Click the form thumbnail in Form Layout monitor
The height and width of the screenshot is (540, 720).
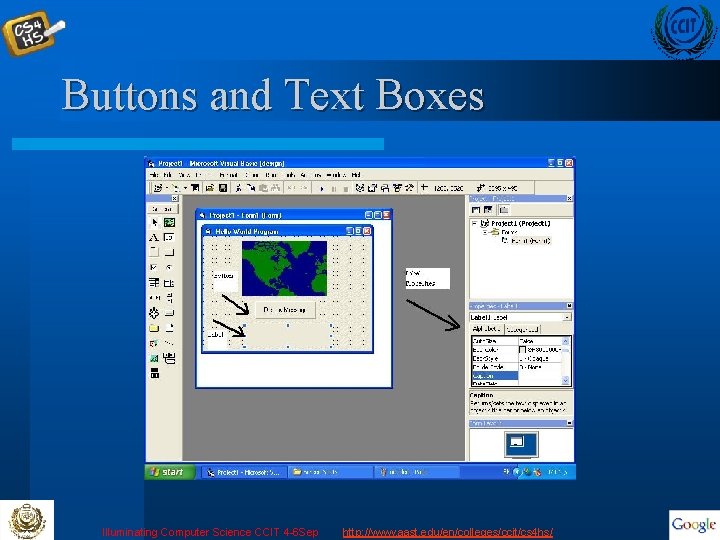click(x=517, y=442)
